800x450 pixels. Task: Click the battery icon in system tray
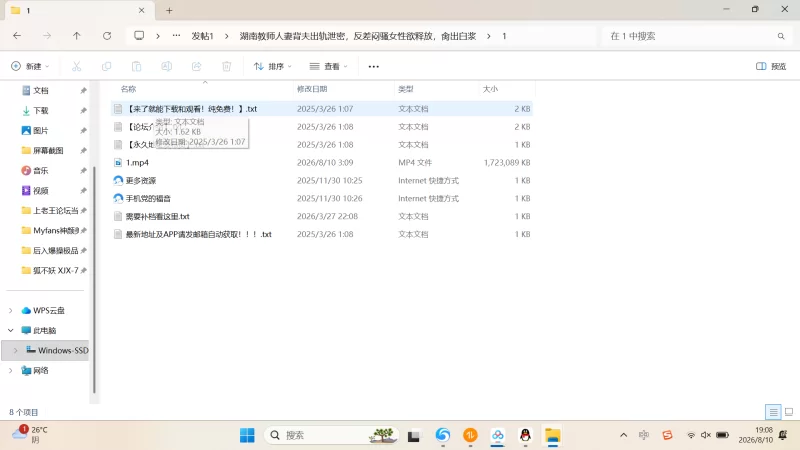coord(722,435)
